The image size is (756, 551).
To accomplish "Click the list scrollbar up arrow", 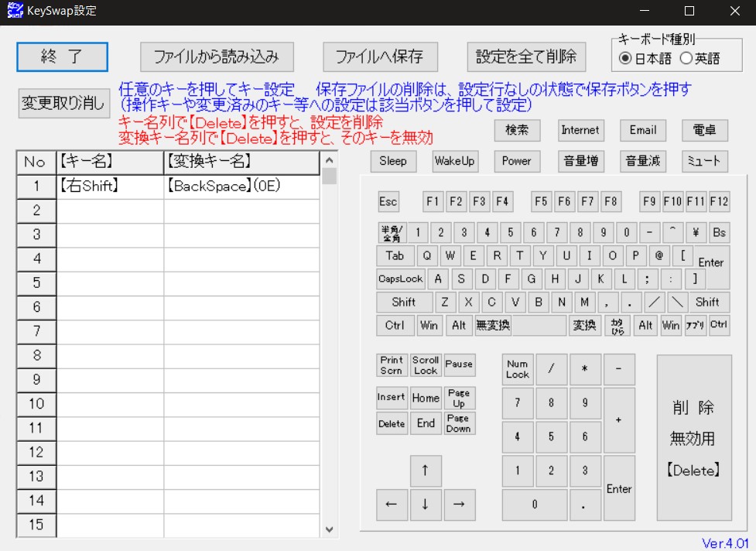I will 330,160.
